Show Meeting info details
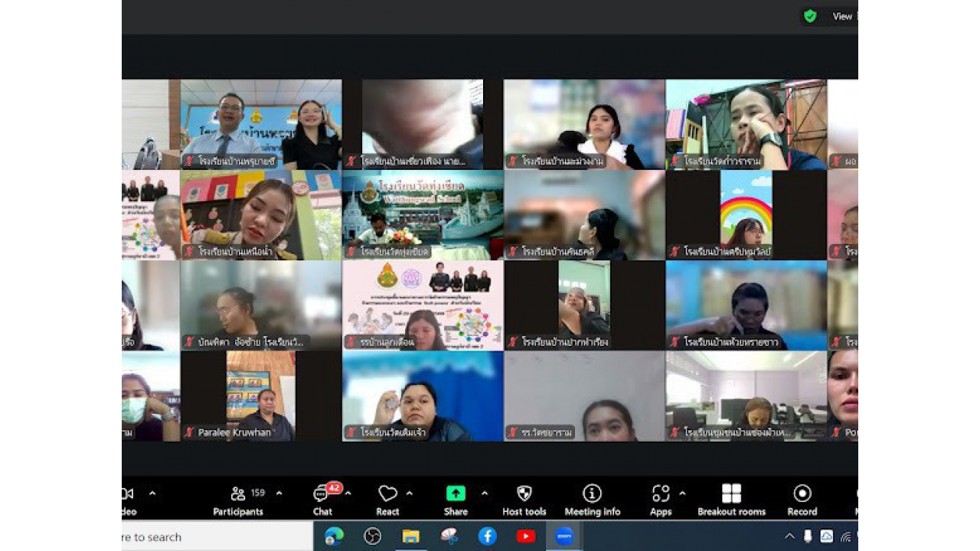Viewport: 980px width, 551px height. tap(592, 499)
